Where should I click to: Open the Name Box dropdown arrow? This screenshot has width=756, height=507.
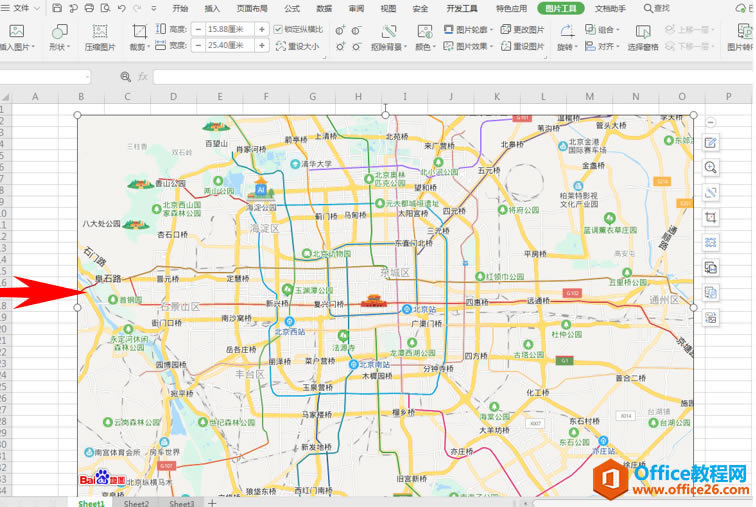click(87, 76)
